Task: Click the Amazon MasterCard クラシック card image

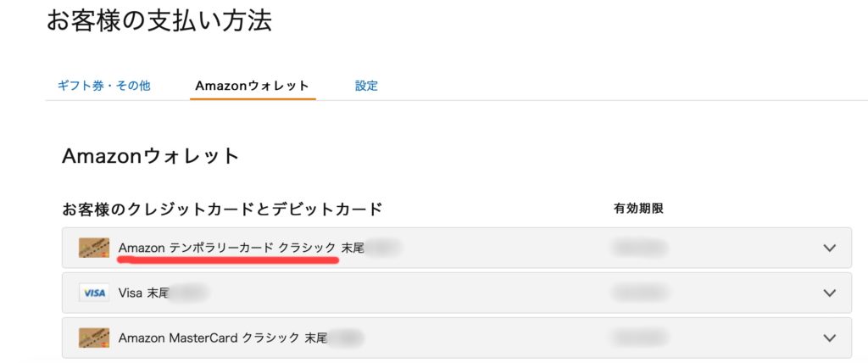Action: [x=93, y=338]
